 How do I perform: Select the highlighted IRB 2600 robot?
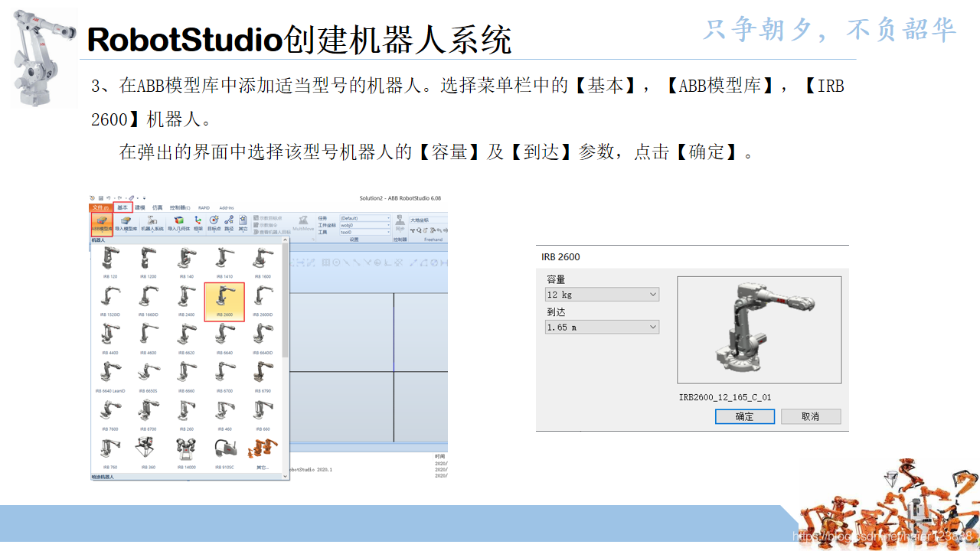tap(224, 302)
